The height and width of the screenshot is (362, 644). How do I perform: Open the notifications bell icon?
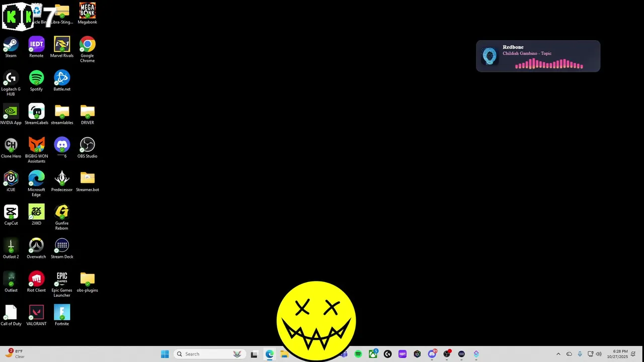pos(633,354)
